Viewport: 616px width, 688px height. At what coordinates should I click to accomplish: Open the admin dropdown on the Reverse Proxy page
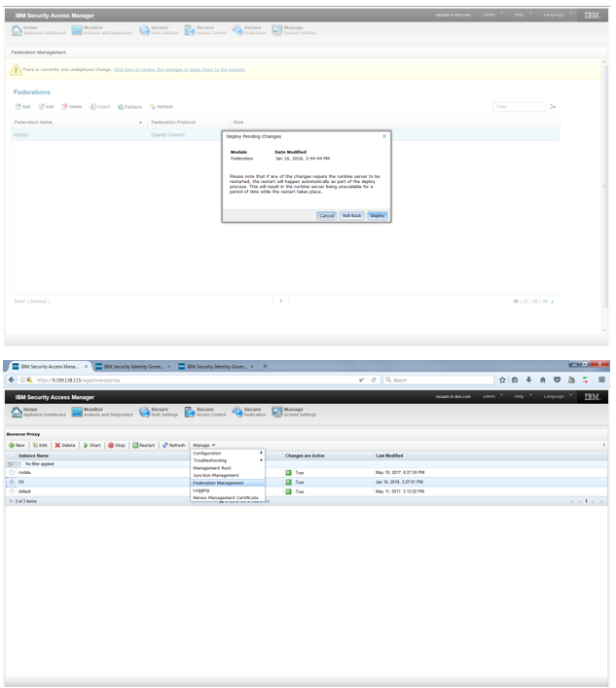[x=492, y=396]
